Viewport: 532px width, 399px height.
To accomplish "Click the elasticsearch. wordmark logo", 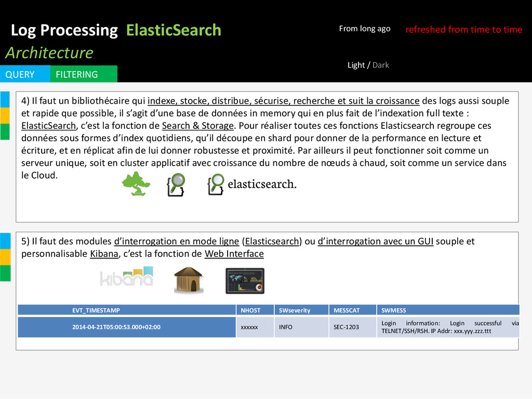I will 252,184.
